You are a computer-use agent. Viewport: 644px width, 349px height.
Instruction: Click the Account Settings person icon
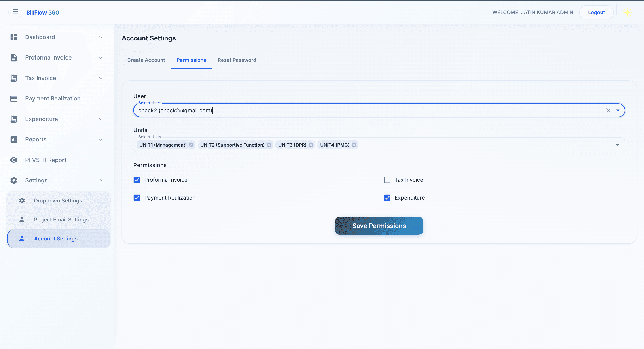tap(22, 238)
